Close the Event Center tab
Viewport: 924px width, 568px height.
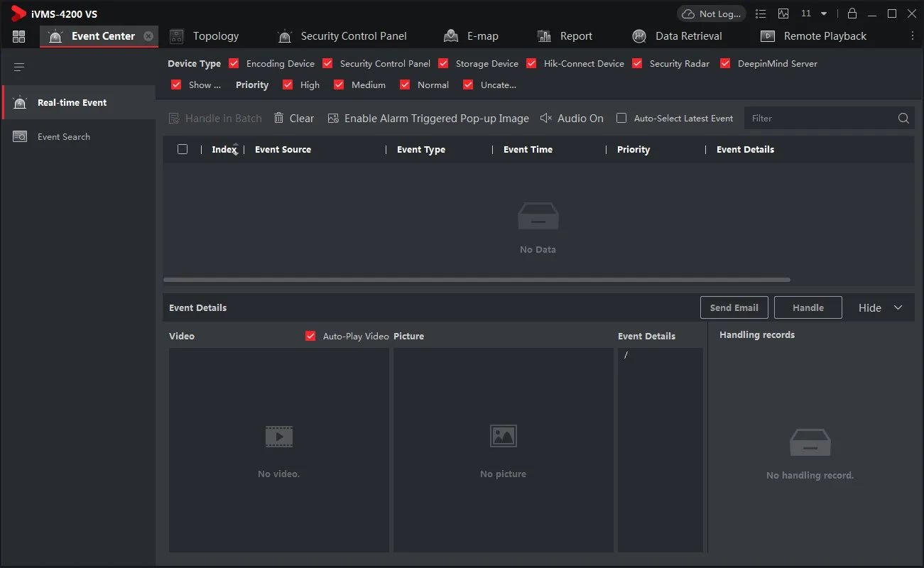(x=148, y=36)
